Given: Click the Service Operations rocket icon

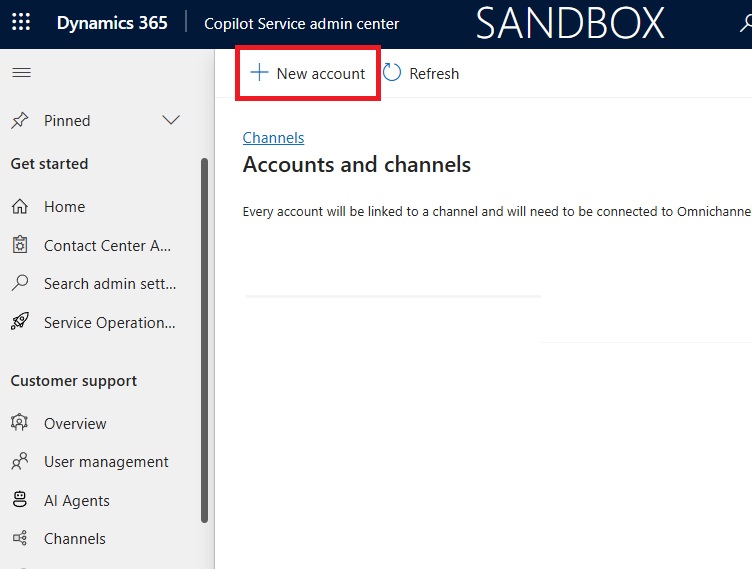Looking at the screenshot, I should (x=20, y=321).
